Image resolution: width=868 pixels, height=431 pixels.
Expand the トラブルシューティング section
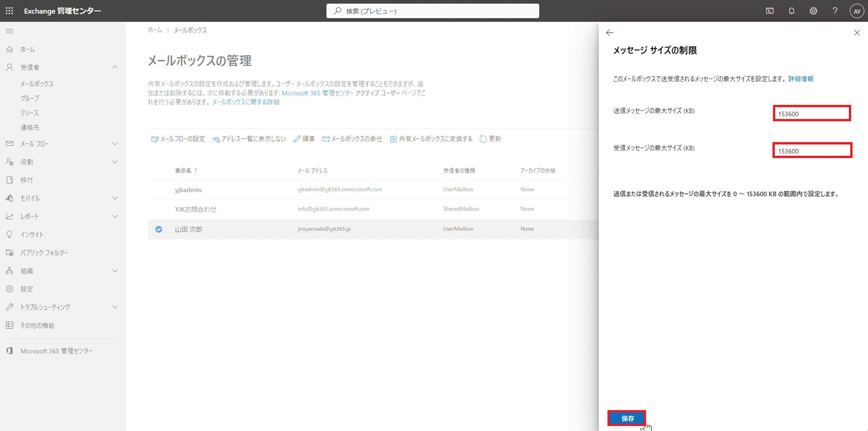115,307
